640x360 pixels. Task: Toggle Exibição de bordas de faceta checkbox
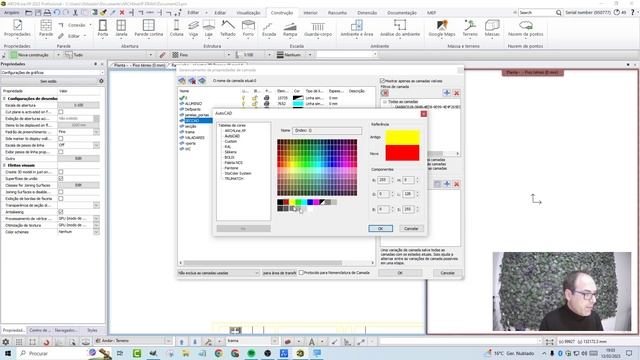pos(61,199)
